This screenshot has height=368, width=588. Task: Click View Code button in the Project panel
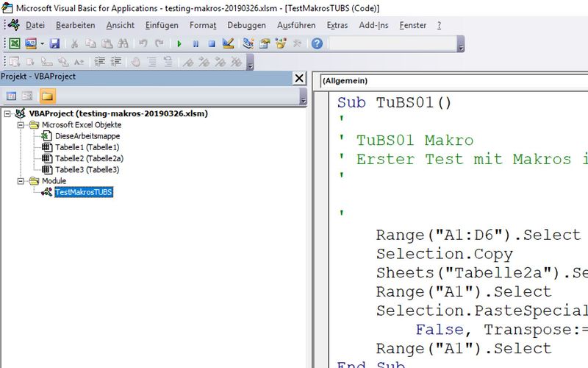click(x=12, y=96)
